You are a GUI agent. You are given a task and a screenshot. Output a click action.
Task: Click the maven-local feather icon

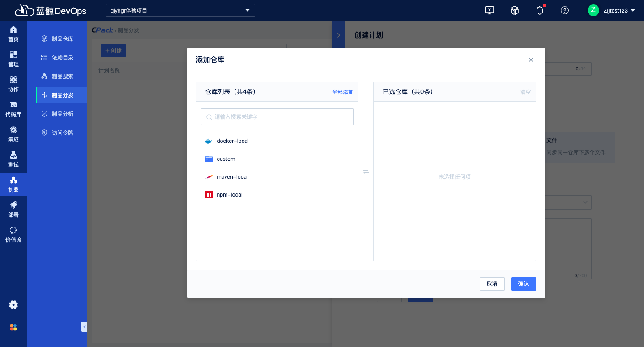pyautogui.click(x=209, y=177)
